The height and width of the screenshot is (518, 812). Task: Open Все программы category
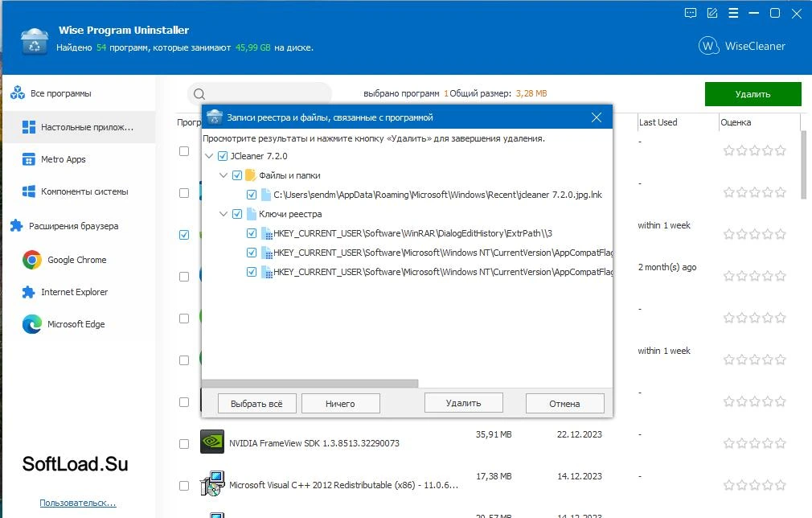click(60, 93)
